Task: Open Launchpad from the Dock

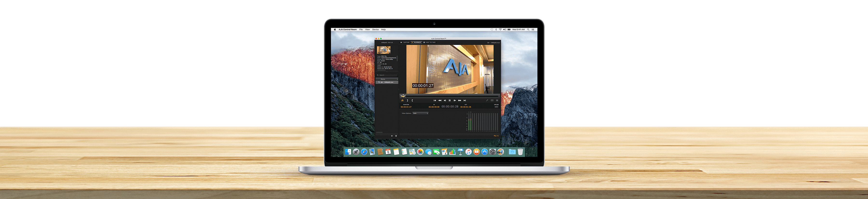Action: [x=356, y=152]
